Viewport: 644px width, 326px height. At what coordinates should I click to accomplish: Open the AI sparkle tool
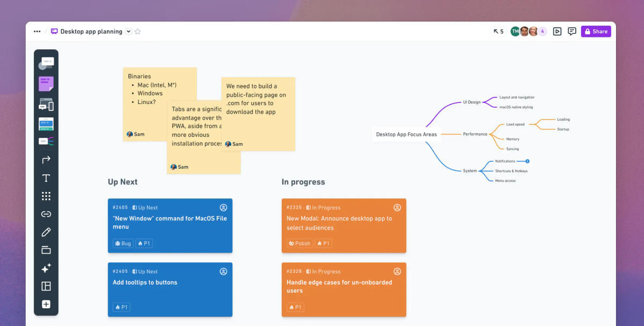click(46, 268)
